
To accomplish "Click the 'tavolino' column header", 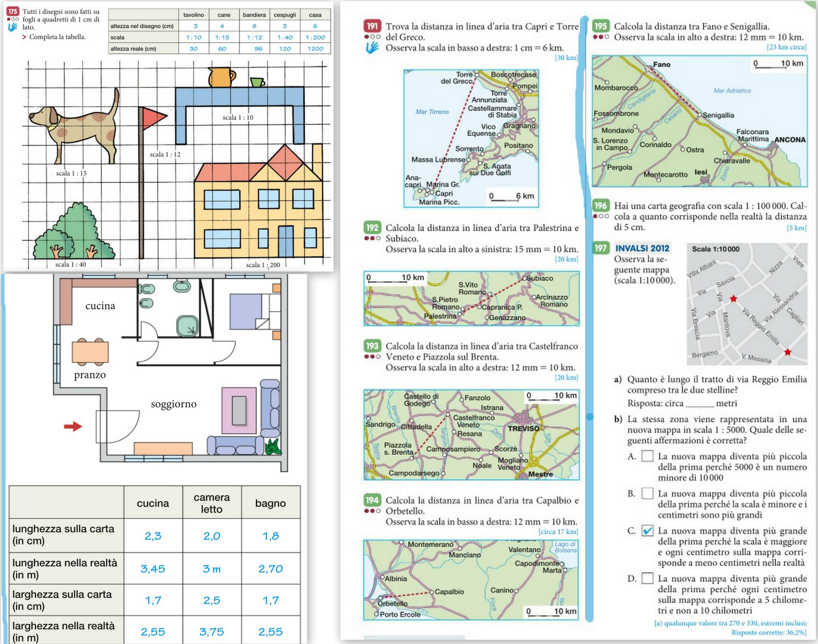I will point(193,15).
